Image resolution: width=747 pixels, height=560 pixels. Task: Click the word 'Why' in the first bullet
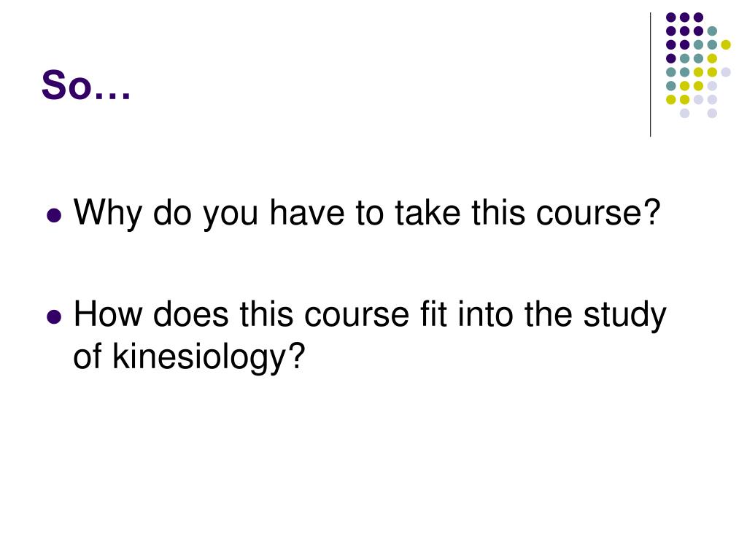tap(108, 213)
